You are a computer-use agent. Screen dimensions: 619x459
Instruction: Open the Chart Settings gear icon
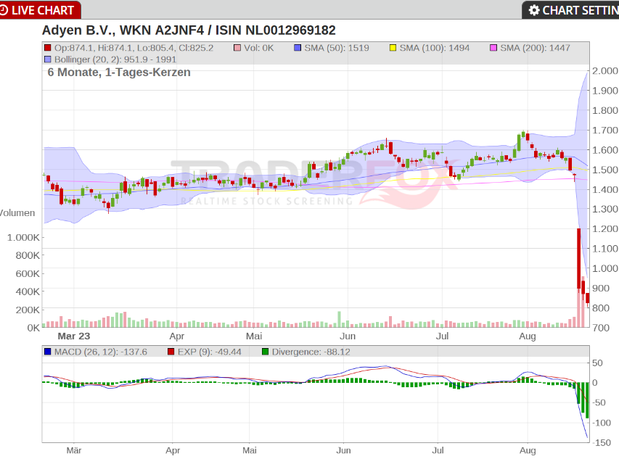(x=534, y=10)
